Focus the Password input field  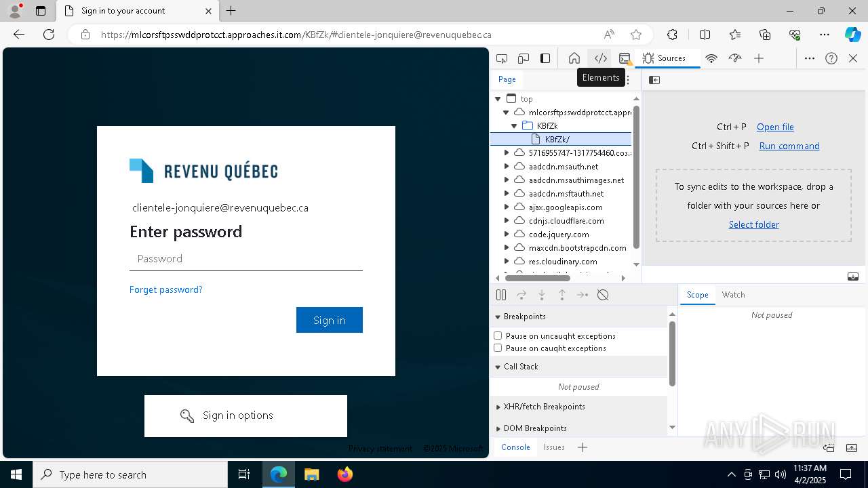pos(246,259)
